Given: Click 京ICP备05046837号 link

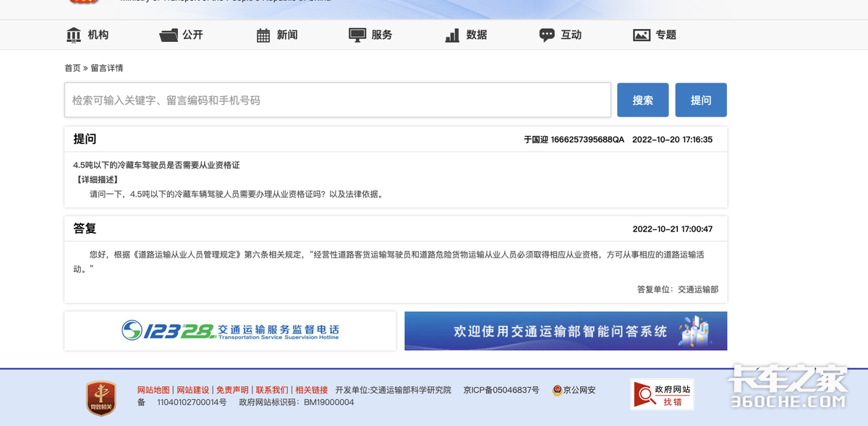Looking at the screenshot, I should coord(501,390).
